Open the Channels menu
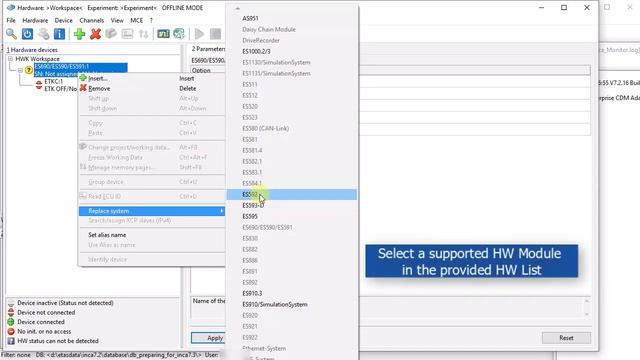The height and width of the screenshot is (360, 640). tap(92, 20)
